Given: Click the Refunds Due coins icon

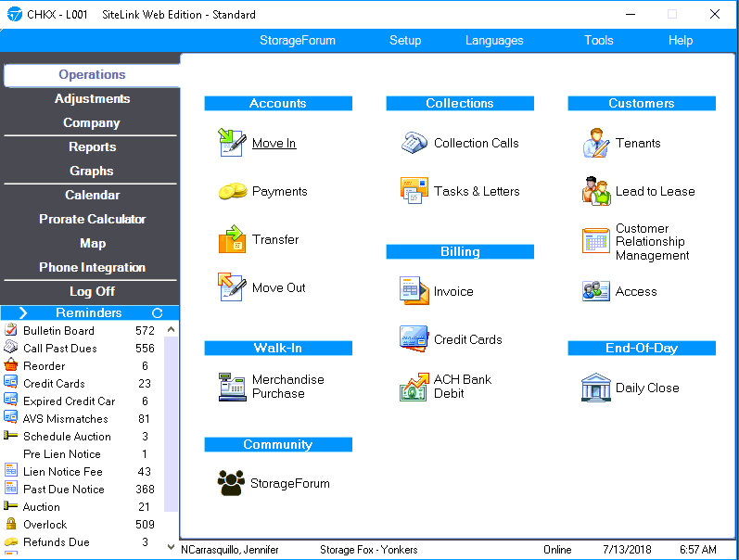Looking at the screenshot, I should tap(10, 541).
